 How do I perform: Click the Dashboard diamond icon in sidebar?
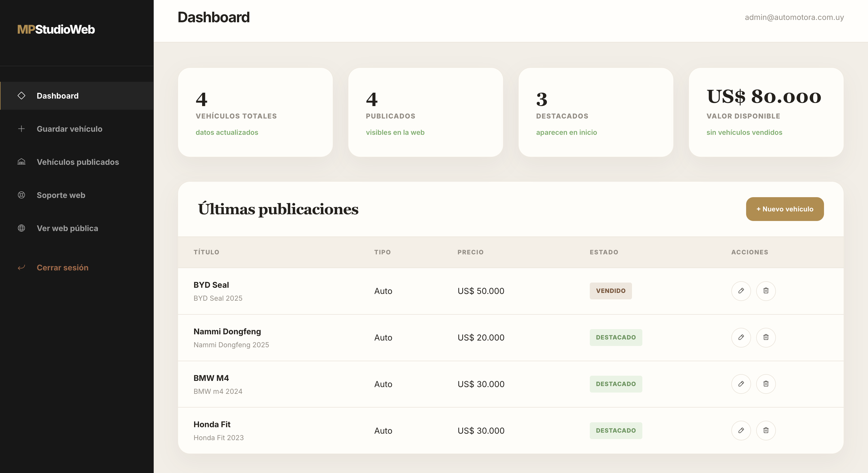[21, 96]
